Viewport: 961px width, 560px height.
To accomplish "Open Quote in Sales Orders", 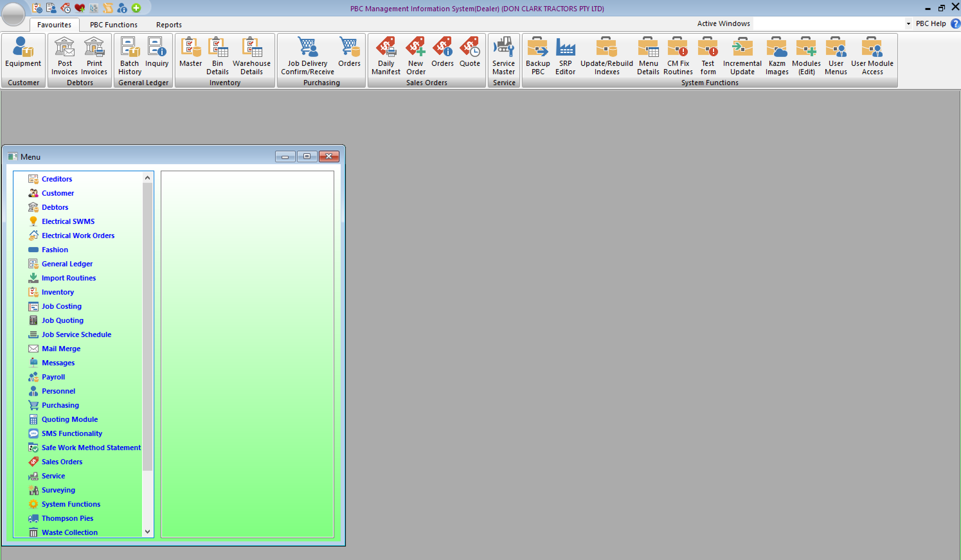I will 470,52.
